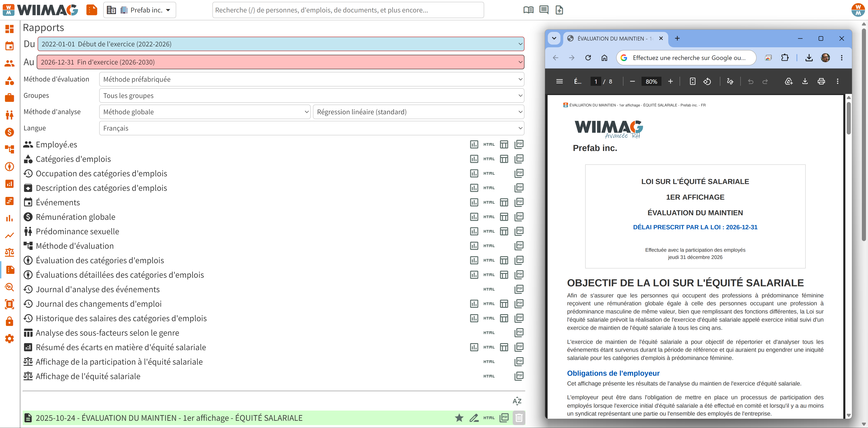Open table for Résumé des écarts report

pyautogui.click(x=504, y=347)
